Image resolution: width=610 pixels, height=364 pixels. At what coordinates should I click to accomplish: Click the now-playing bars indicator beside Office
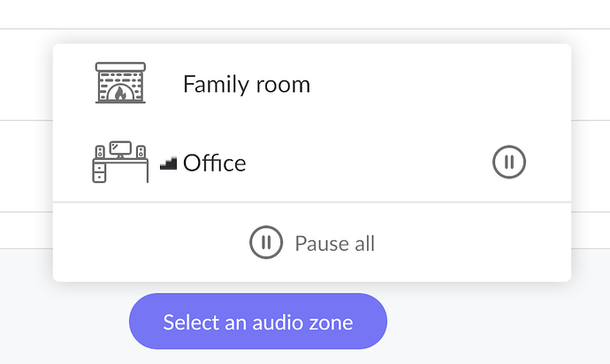[169, 163]
